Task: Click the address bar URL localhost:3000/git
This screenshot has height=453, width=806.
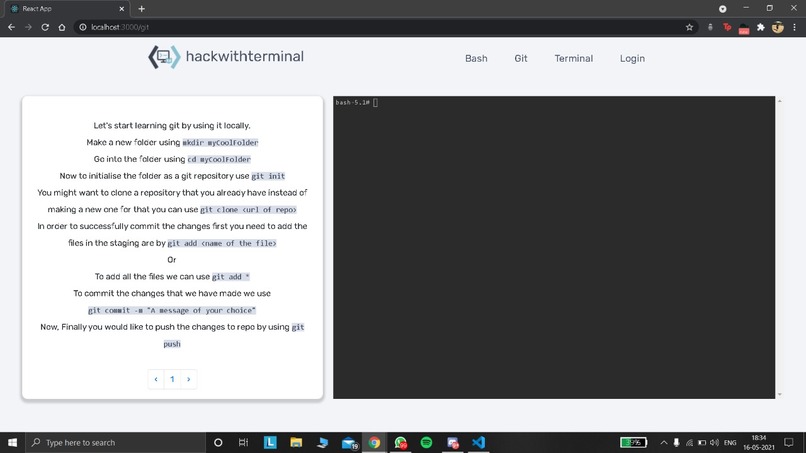Action: pos(120,27)
